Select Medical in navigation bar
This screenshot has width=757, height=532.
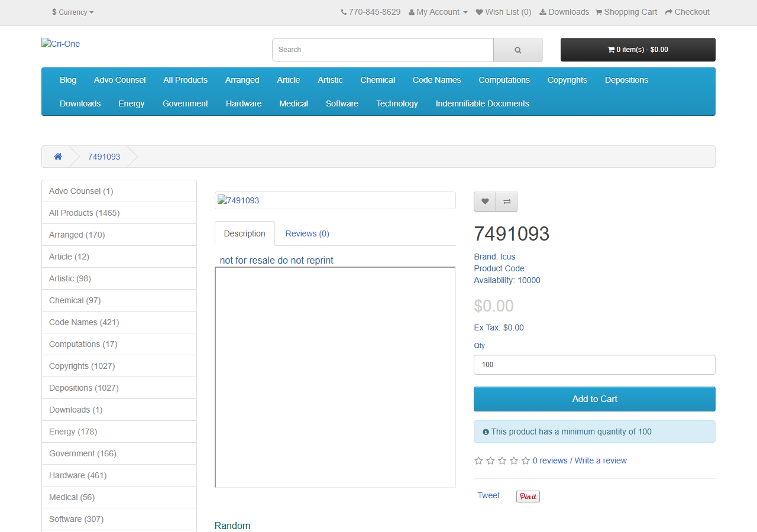[294, 103]
